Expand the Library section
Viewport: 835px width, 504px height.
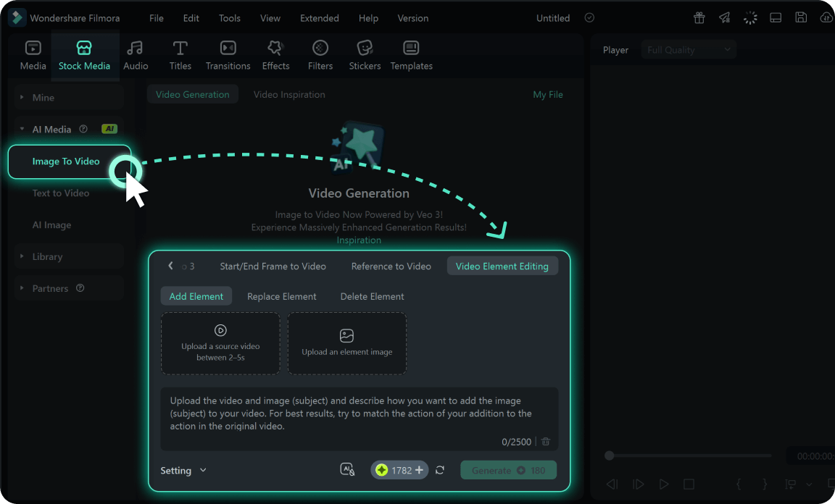[x=22, y=256]
